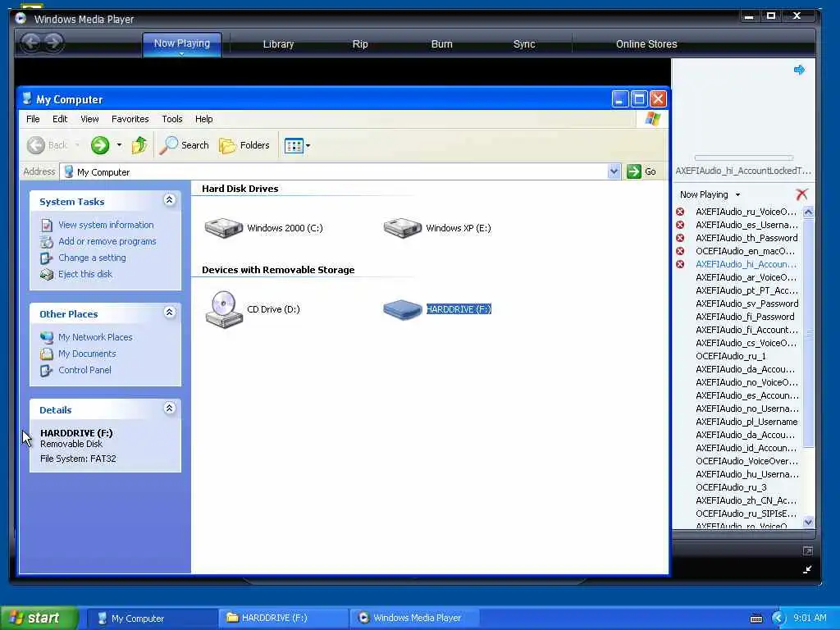840x630 pixels.
Task: Open the Favorites menu
Action: pyautogui.click(x=130, y=119)
